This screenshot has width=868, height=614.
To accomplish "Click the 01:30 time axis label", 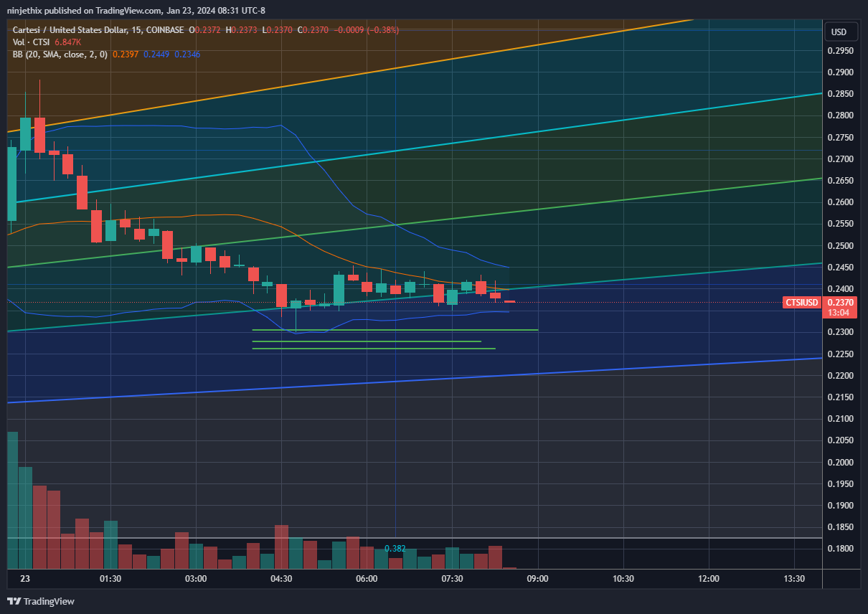I will click(110, 579).
